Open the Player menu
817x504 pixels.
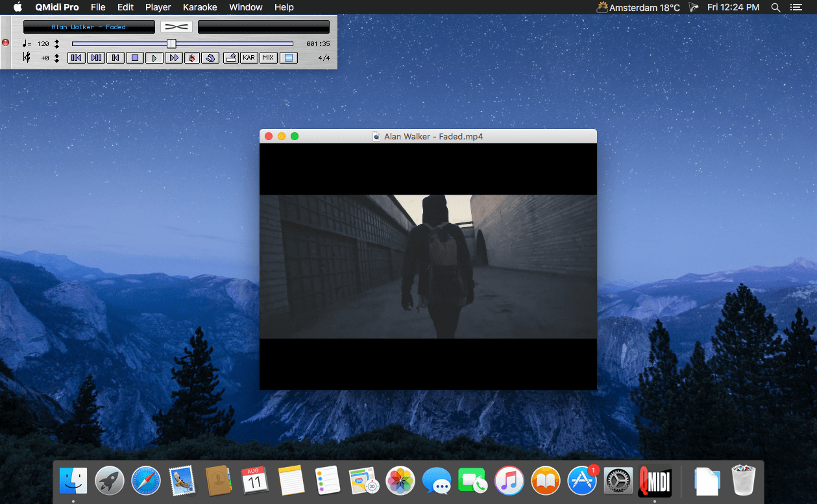coord(158,7)
